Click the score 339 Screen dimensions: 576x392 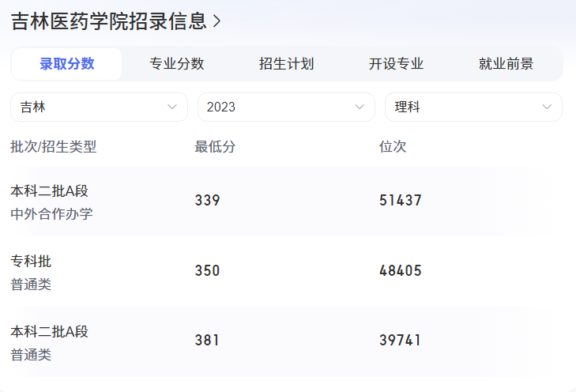pos(208,200)
